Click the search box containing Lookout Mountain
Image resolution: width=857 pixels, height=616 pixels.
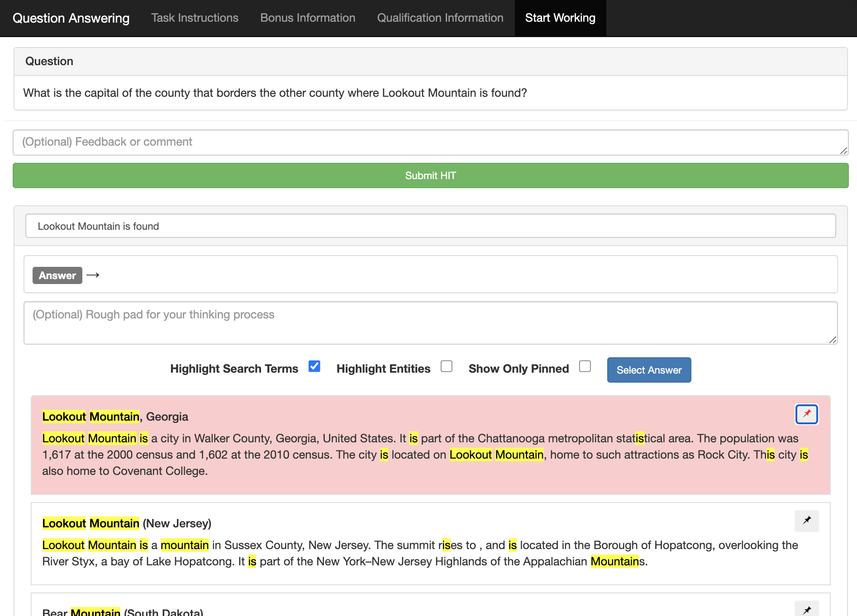[430, 226]
